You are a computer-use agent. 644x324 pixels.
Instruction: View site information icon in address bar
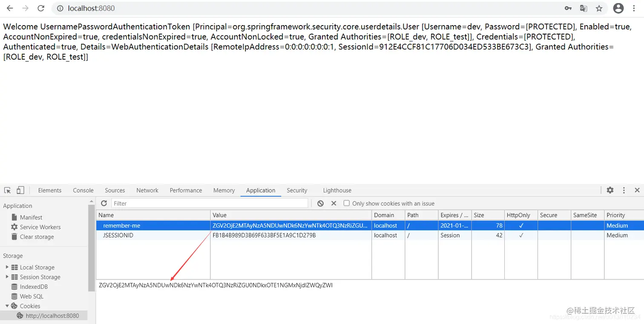click(x=60, y=8)
